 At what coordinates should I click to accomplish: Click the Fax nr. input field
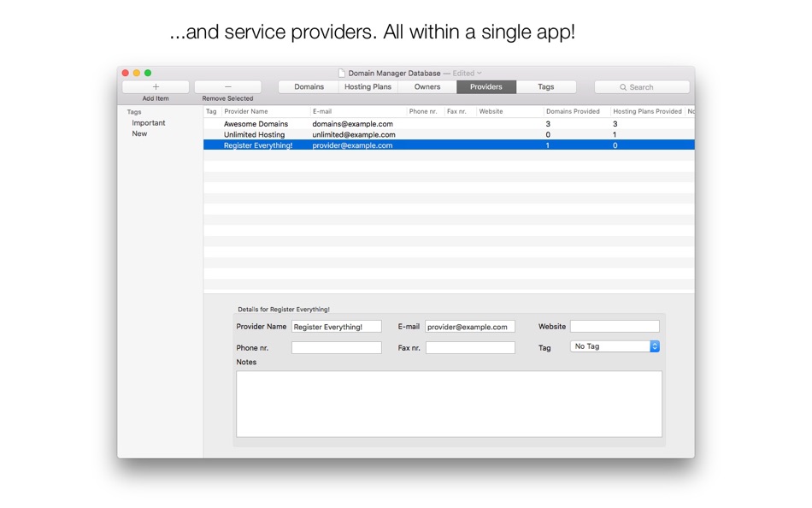pyautogui.click(x=470, y=347)
